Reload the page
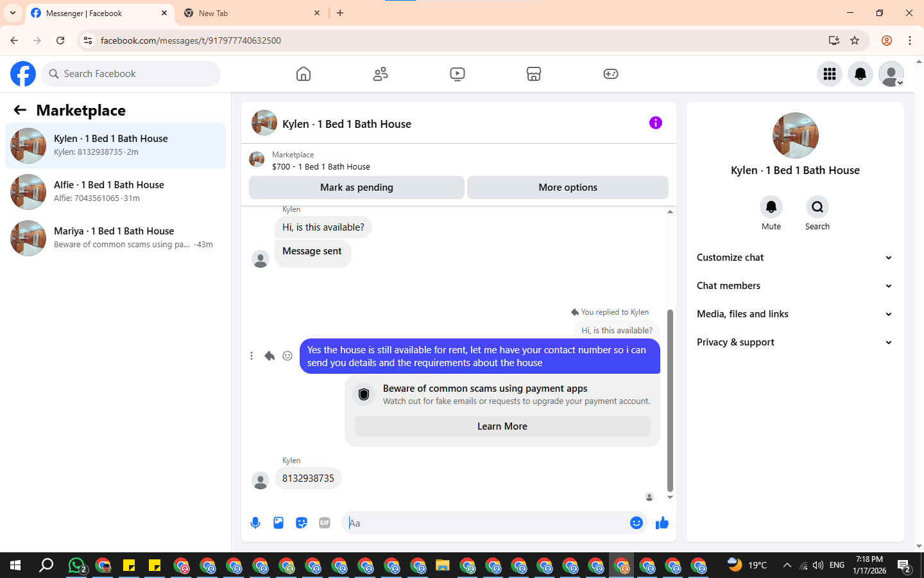 point(60,40)
